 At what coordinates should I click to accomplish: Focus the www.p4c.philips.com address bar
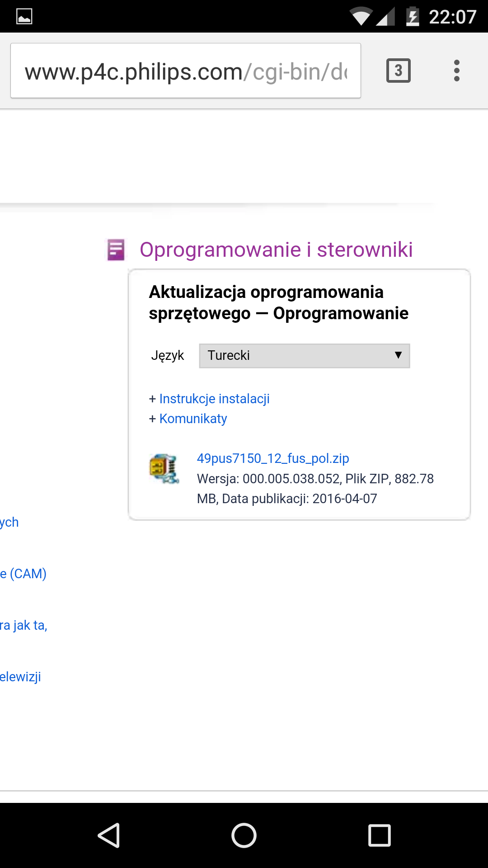tap(186, 71)
